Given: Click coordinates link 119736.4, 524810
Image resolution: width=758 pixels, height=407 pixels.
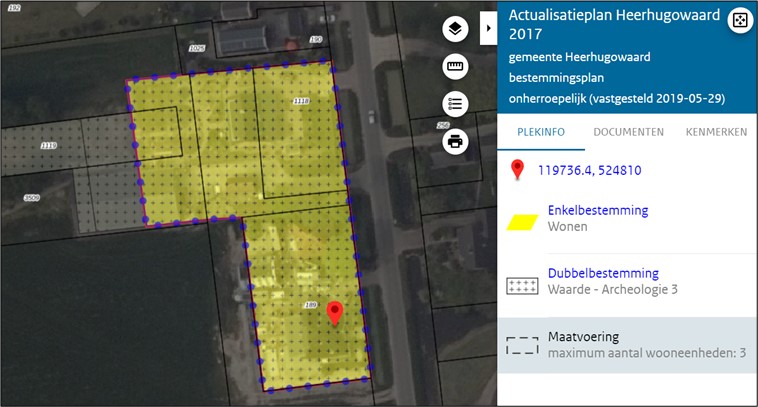Looking at the screenshot, I should pos(589,170).
